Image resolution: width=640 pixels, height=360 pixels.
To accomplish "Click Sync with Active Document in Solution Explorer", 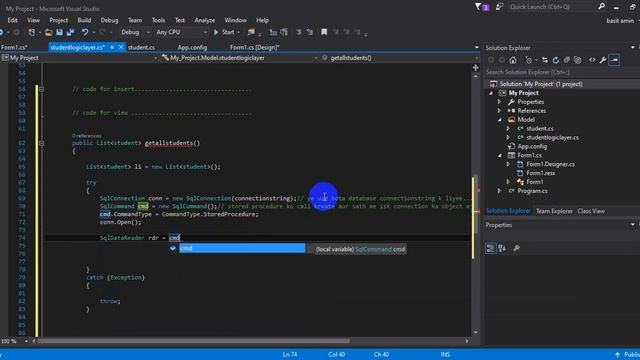I will (545, 60).
